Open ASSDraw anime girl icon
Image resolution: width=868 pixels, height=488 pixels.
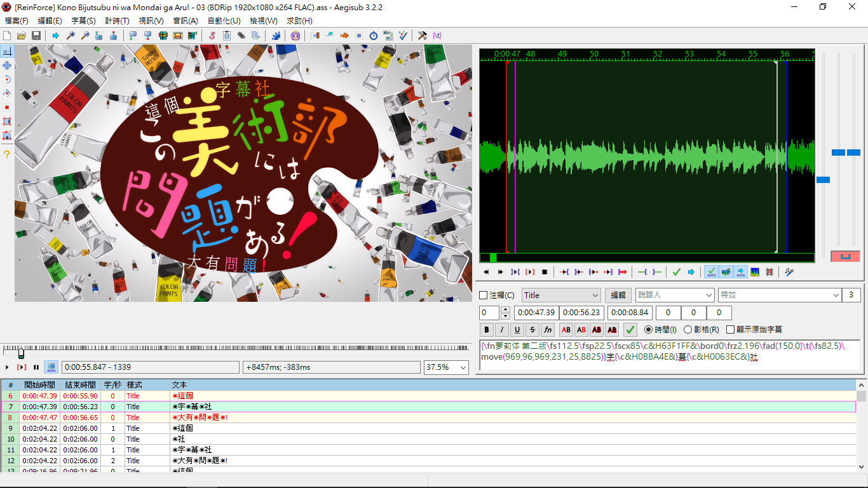click(295, 36)
